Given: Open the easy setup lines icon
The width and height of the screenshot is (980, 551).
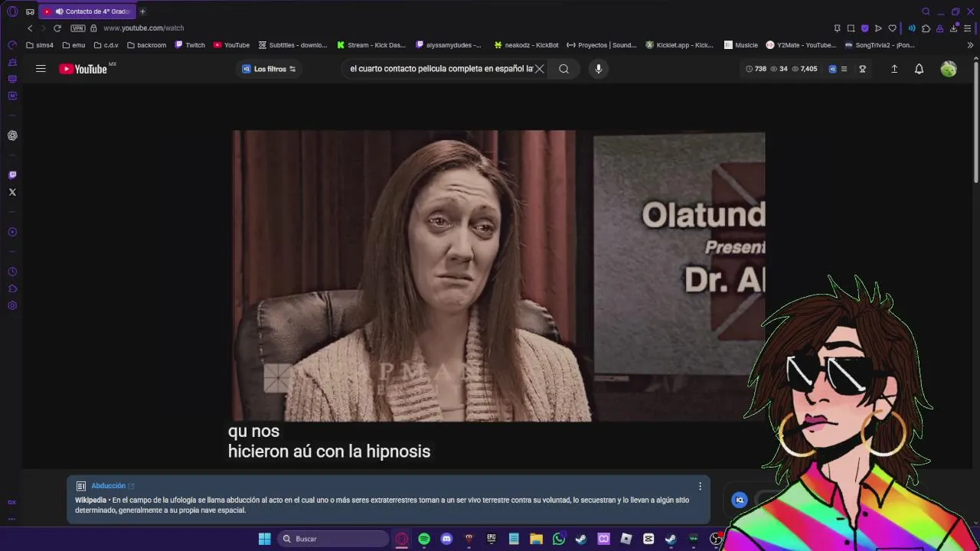Looking at the screenshot, I should (968, 28).
